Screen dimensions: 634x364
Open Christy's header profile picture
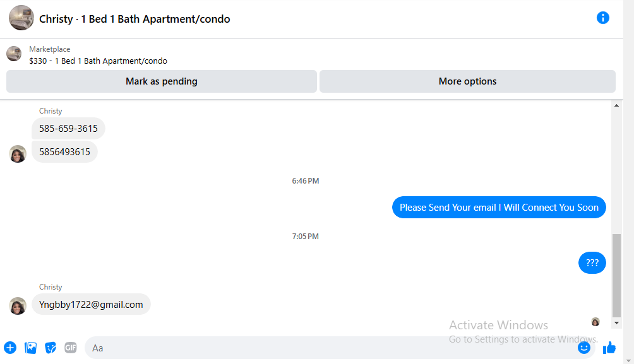21,18
